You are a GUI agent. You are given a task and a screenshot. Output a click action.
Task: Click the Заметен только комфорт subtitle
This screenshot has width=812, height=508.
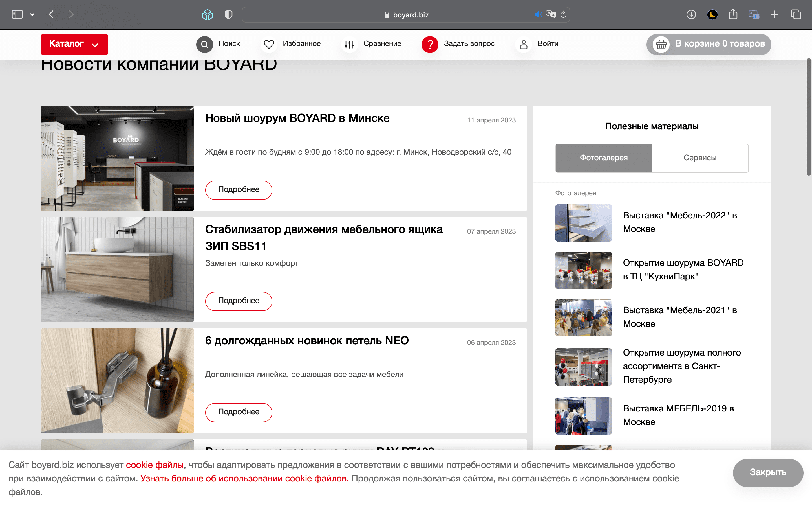tap(252, 263)
